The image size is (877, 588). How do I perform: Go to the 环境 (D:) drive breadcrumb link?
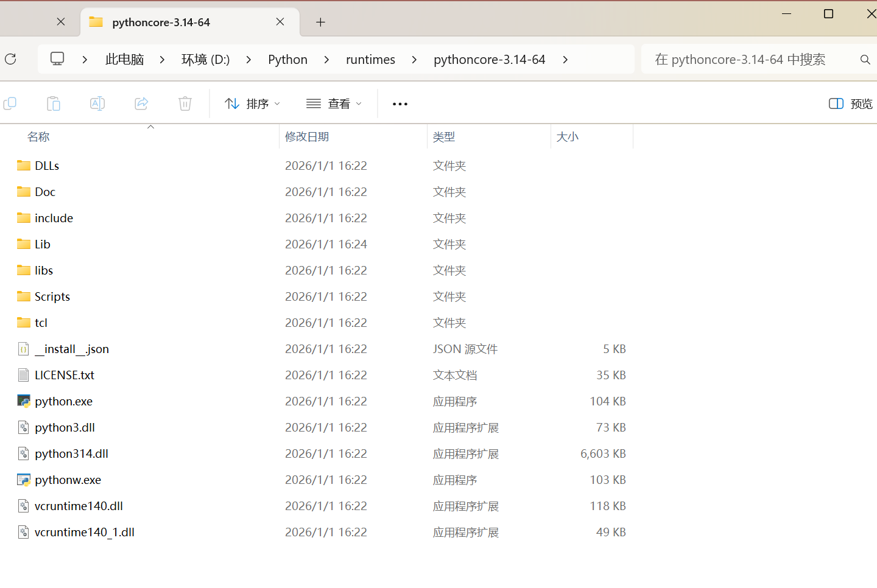coord(205,59)
